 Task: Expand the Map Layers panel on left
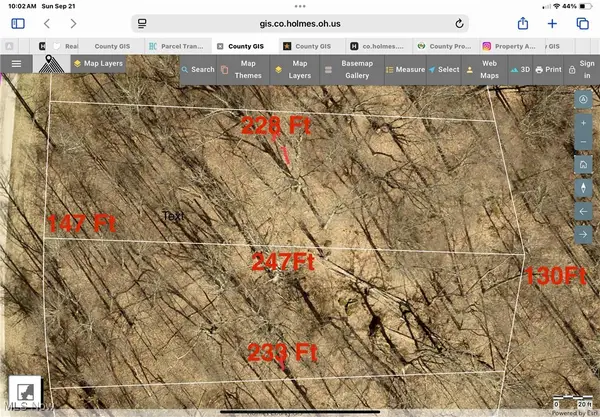[x=101, y=63]
